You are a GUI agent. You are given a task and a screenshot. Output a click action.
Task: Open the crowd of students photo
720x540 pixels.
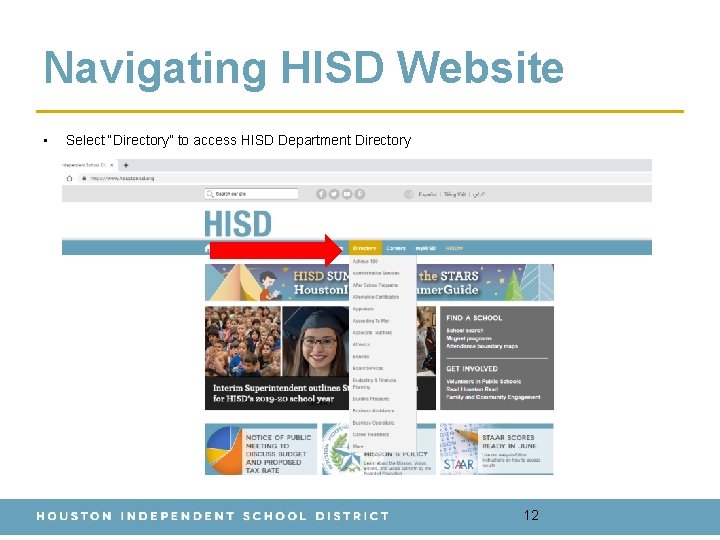243,341
